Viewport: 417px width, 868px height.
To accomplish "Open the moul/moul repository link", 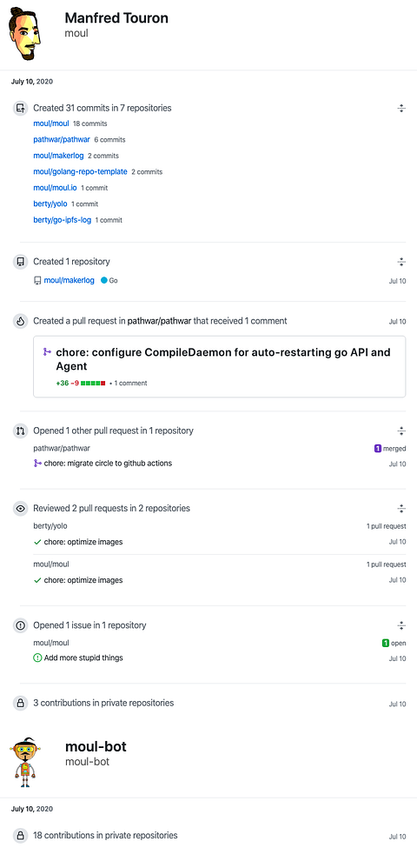I will [51, 124].
